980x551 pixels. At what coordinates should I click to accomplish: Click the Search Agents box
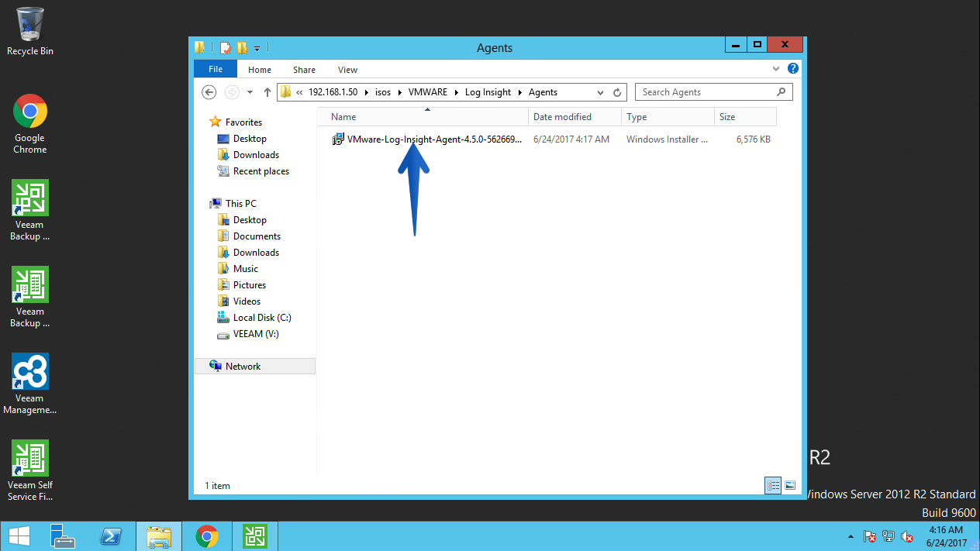click(713, 92)
